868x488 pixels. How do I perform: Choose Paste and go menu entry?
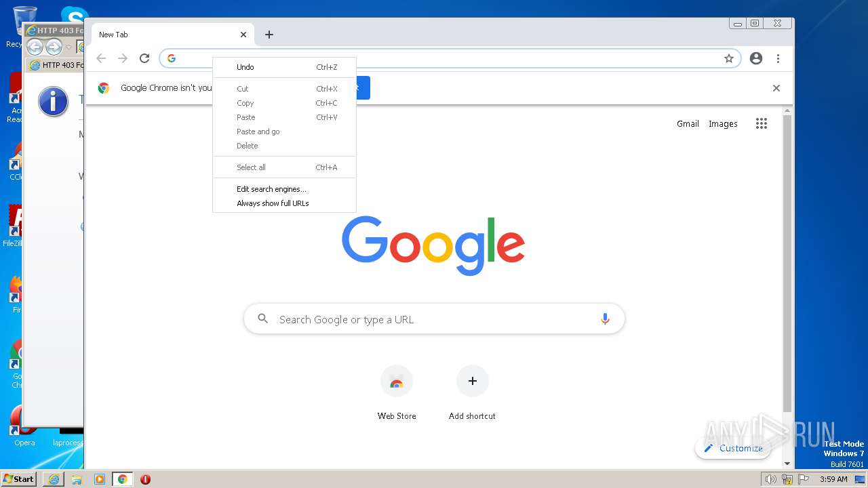coord(285,131)
